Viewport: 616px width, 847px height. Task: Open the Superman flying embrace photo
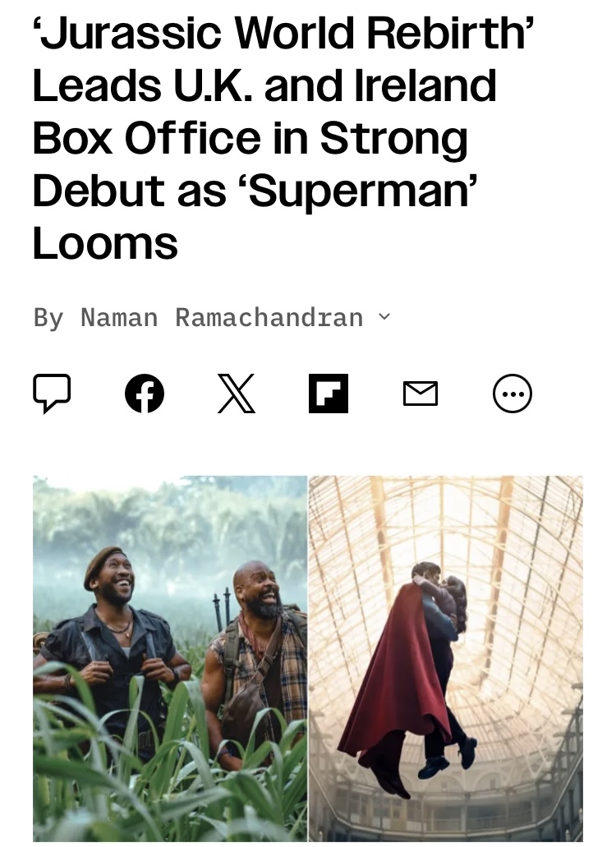point(446,659)
